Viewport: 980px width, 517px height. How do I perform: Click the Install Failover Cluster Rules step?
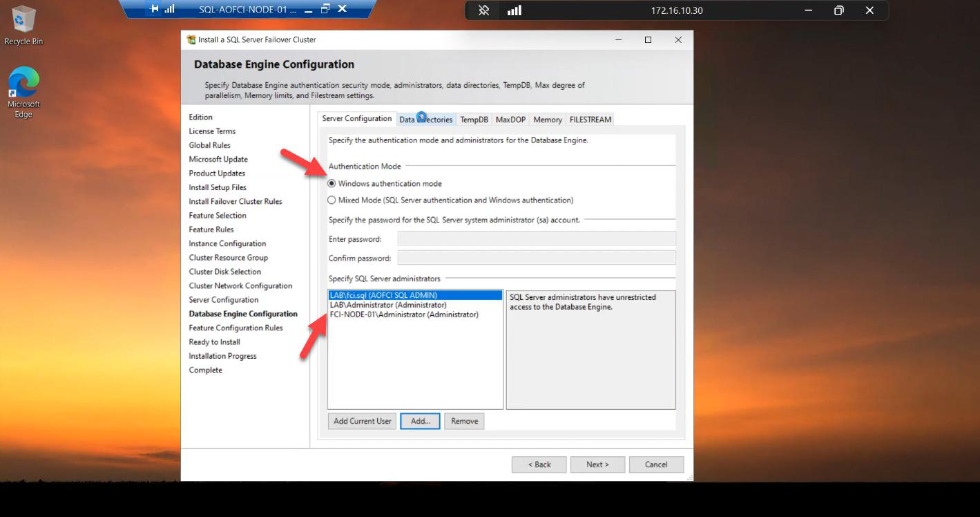tap(236, 202)
